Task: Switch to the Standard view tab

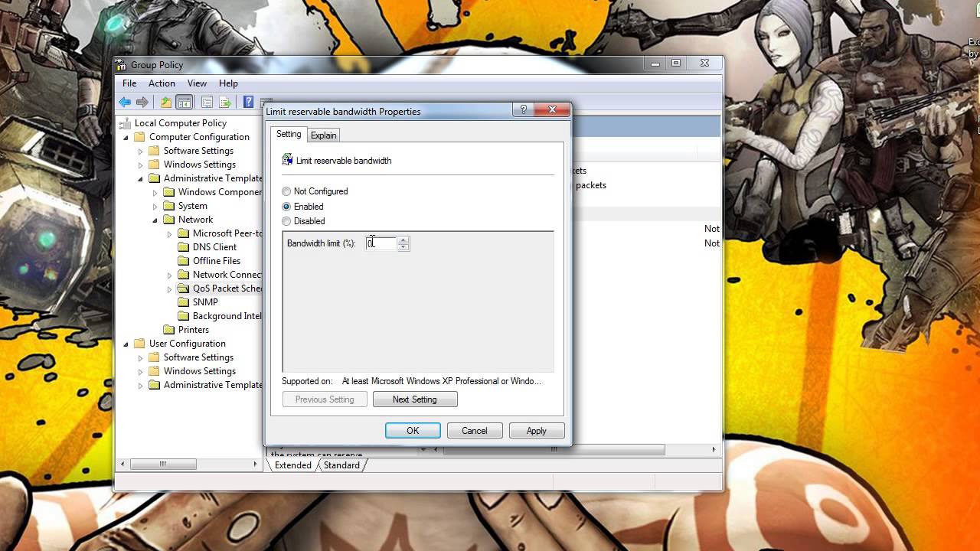Action: [341, 465]
